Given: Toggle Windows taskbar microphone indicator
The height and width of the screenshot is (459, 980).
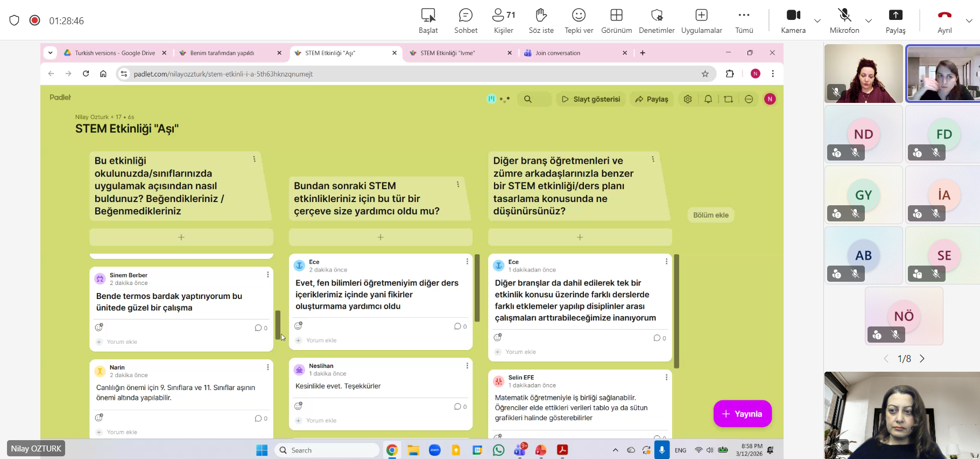Looking at the screenshot, I should [662, 450].
